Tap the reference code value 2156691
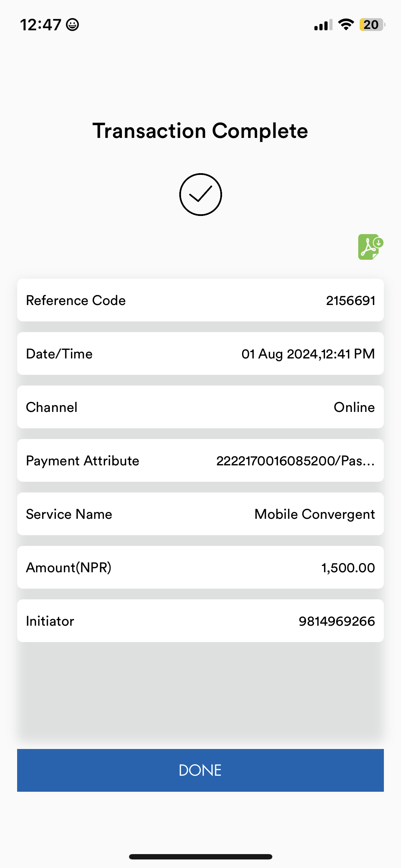The image size is (401, 868). pos(350,300)
